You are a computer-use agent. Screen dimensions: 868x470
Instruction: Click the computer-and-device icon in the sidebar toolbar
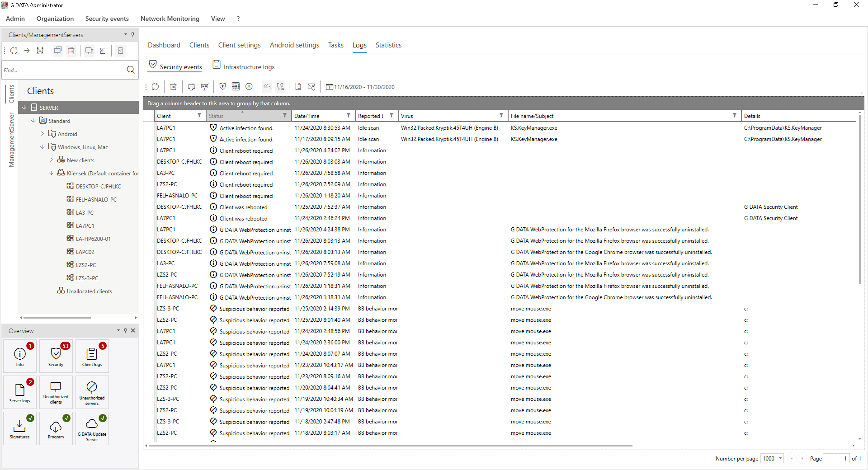click(90, 51)
